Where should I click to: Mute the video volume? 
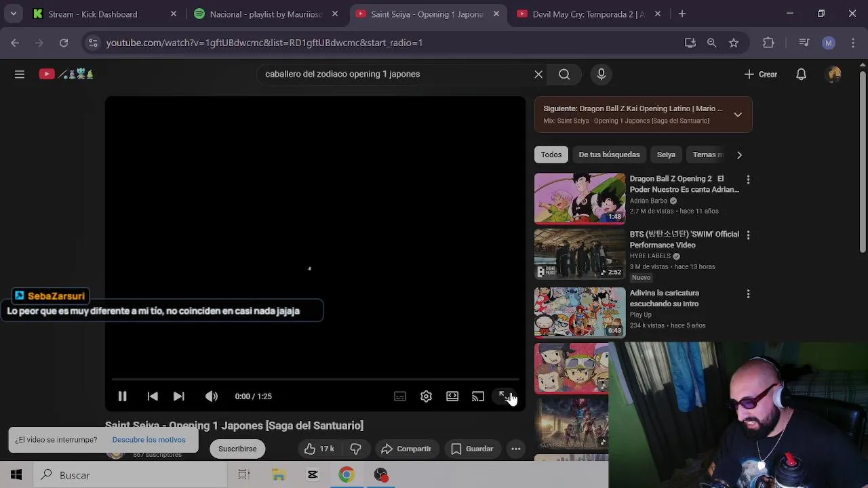[212, 396]
